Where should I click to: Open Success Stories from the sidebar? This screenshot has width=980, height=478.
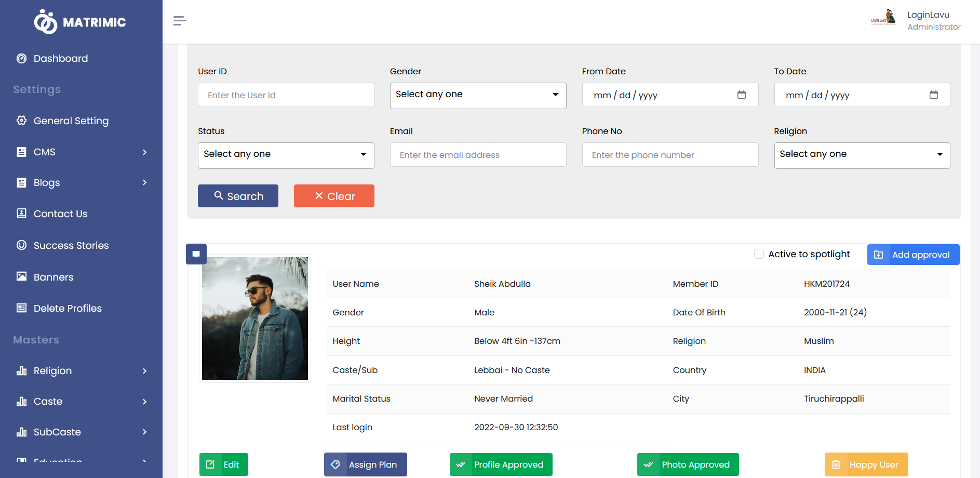coord(71,246)
